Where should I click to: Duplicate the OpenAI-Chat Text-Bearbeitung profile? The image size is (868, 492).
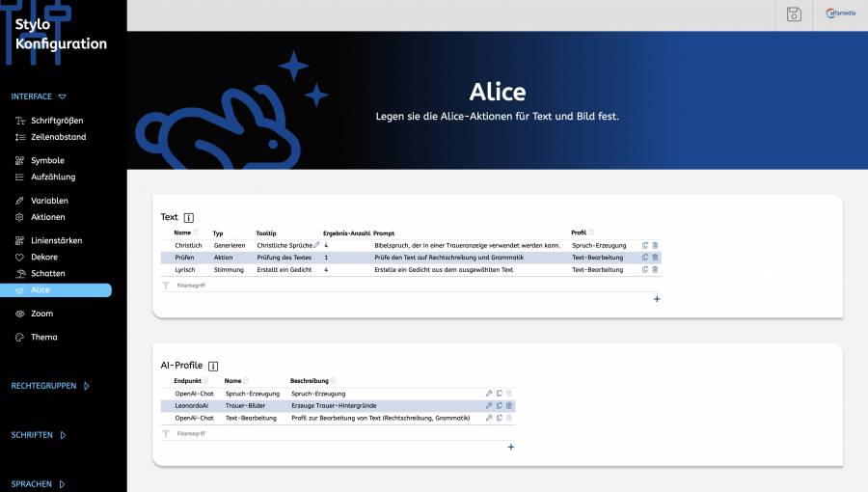tap(499, 419)
